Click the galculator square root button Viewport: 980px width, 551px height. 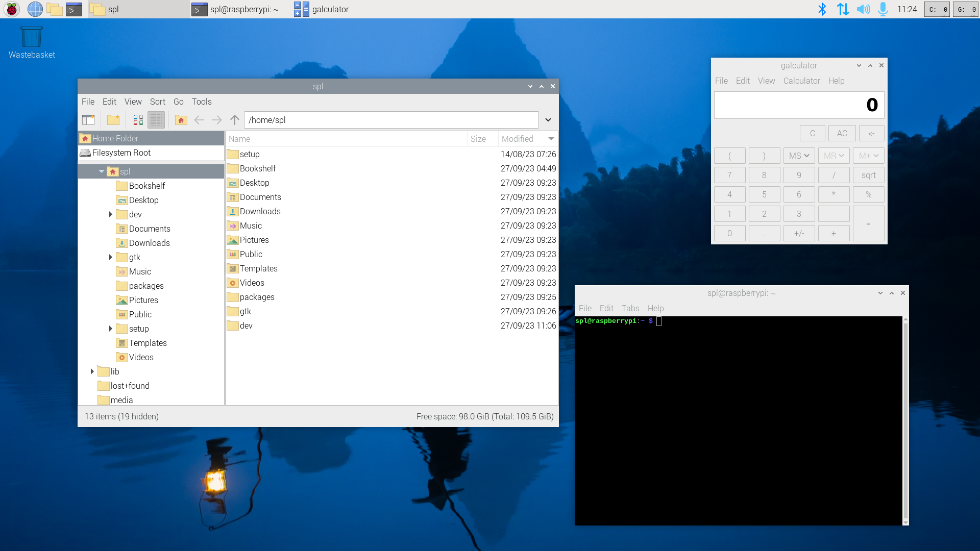click(x=868, y=175)
